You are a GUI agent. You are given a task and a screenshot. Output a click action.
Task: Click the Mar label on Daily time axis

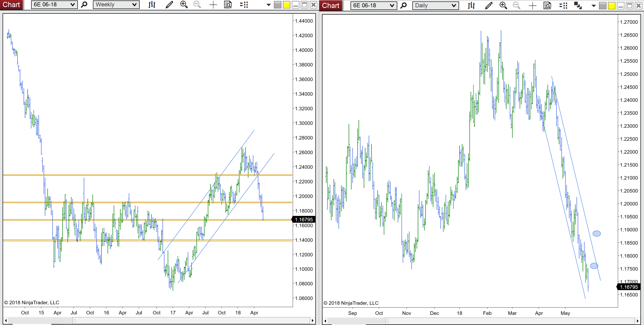click(x=512, y=313)
